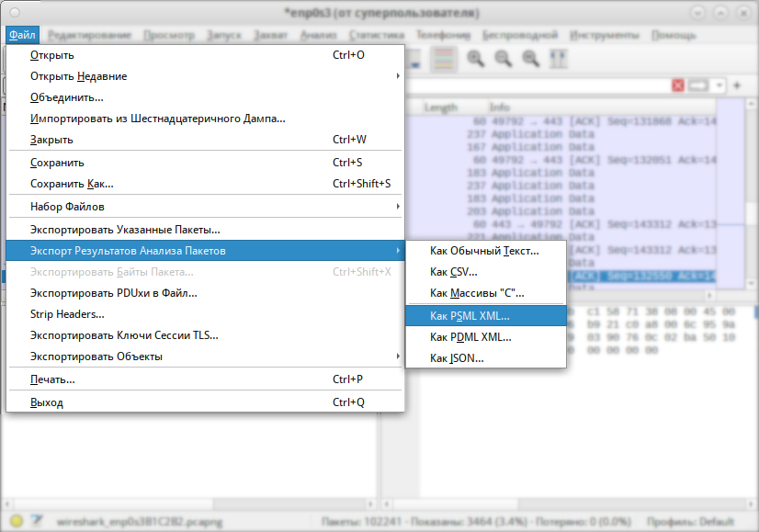
Task: Expand Экспорт Результатов Анализа Пакетов submenu
Action: tap(205, 251)
